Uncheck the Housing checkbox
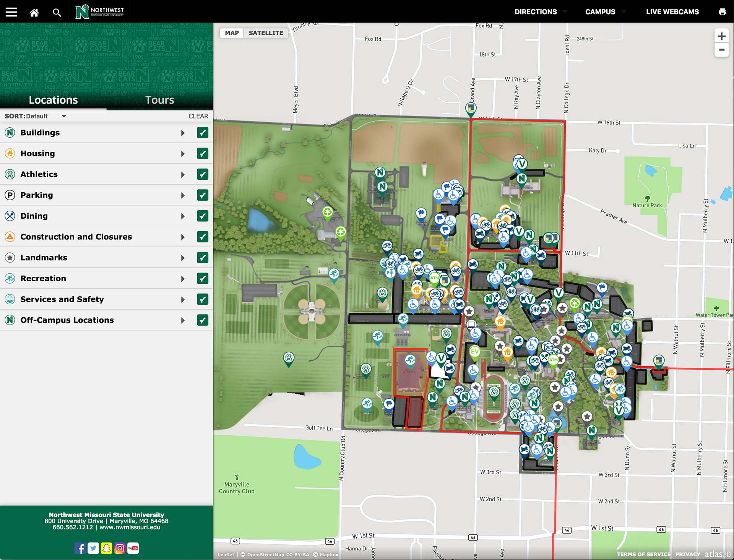The width and height of the screenshot is (734, 560). pyautogui.click(x=203, y=153)
